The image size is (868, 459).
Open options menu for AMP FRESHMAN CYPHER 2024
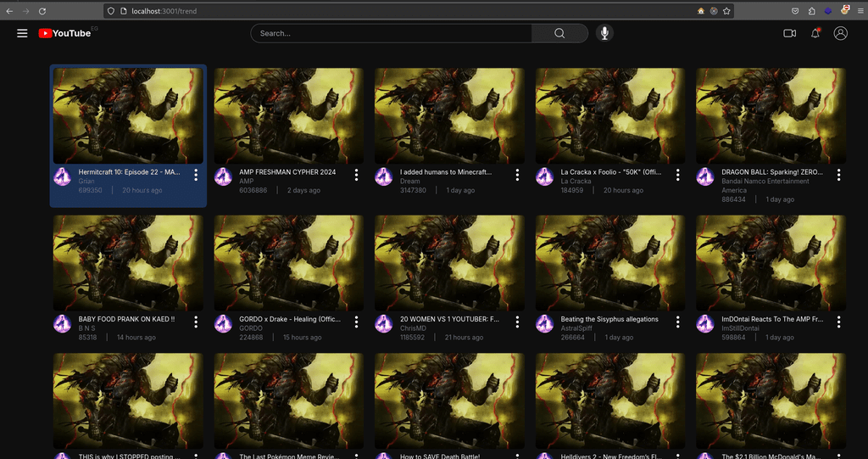coord(357,175)
